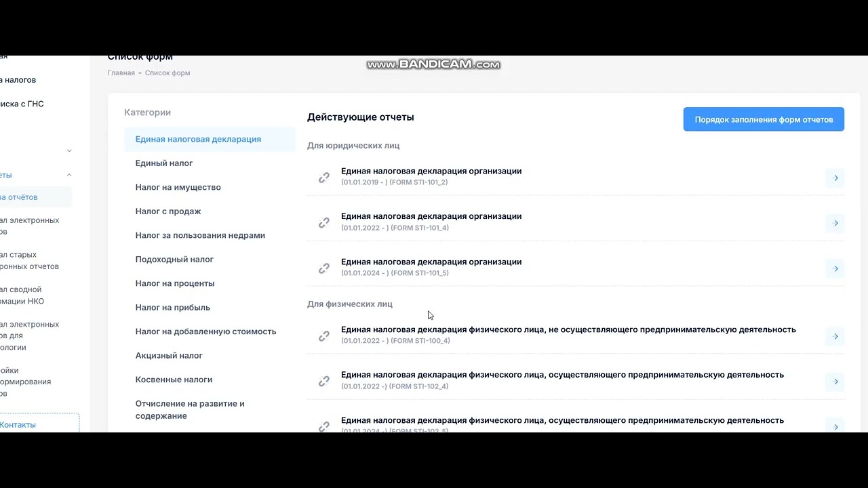Click Категории heading

click(x=147, y=113)
